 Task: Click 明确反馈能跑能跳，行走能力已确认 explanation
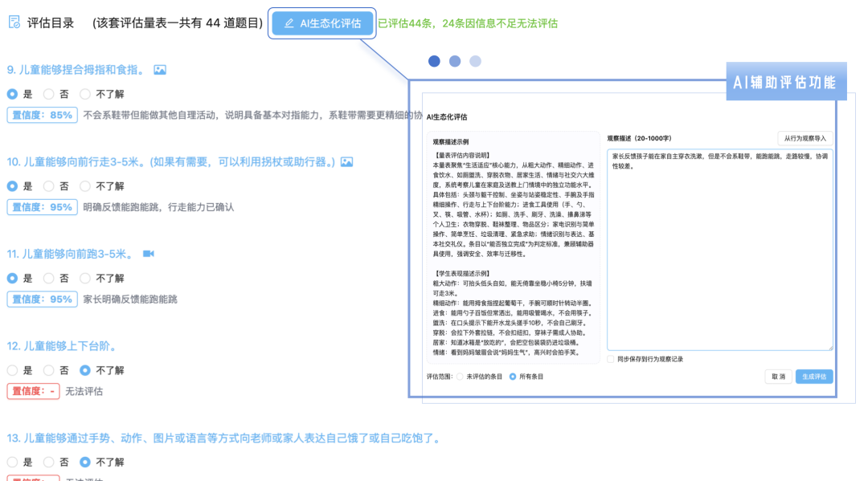tap(158, 207)
